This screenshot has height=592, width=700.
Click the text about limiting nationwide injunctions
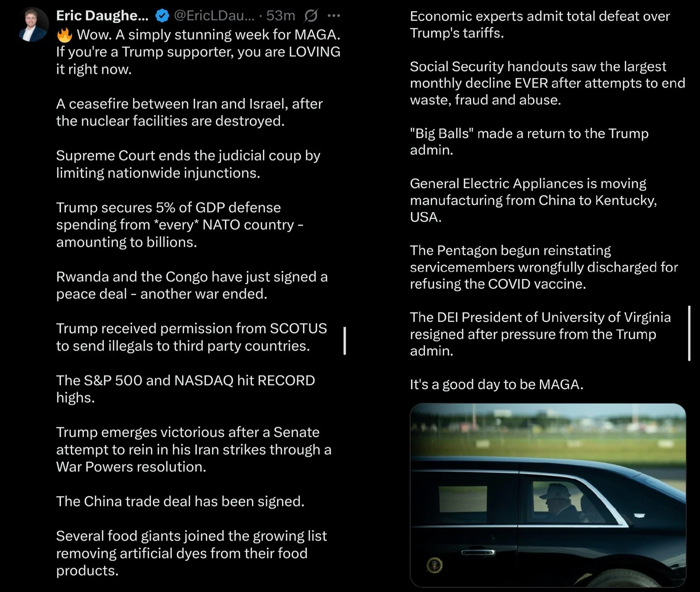188,164
